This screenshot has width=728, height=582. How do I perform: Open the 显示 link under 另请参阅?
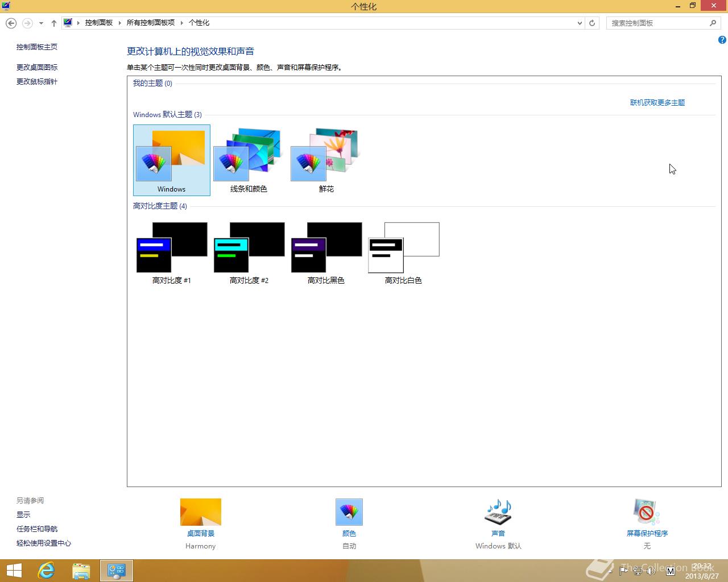pyautogui.click(x=23, y=514)
